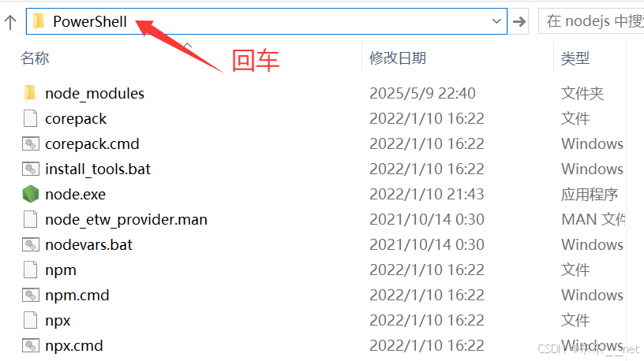
Task: Select the npx file entry
Action: coord(58,320)
